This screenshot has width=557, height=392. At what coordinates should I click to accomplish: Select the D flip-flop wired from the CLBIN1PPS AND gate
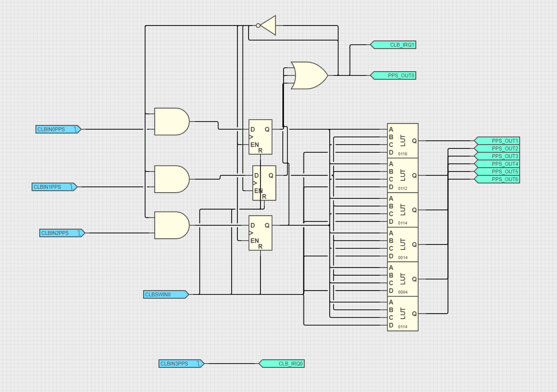coord(264,183)
